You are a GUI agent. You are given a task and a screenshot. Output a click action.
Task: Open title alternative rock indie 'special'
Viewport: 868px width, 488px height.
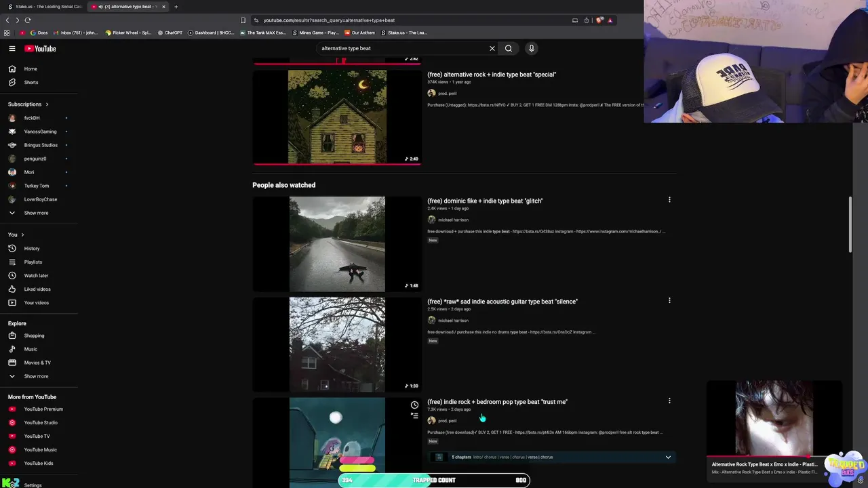click(492, 75)
